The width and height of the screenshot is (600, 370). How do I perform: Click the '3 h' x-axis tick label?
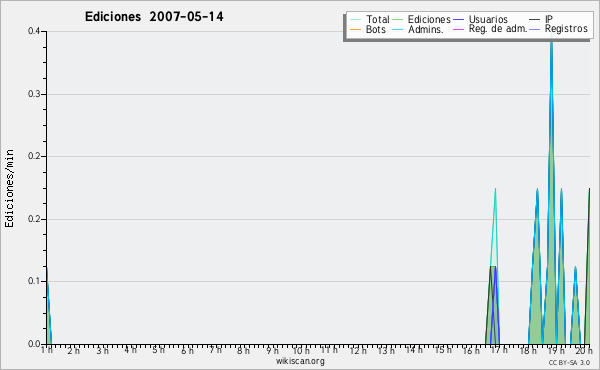click(x=102, y=351)
